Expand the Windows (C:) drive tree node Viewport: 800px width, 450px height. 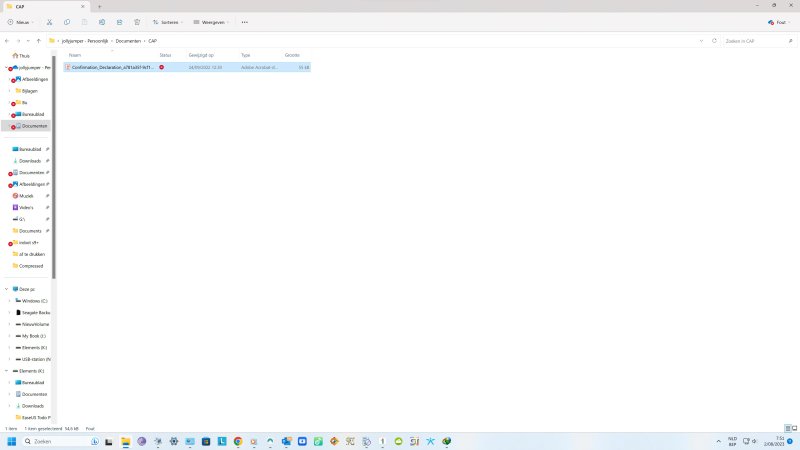click(10, 300)
